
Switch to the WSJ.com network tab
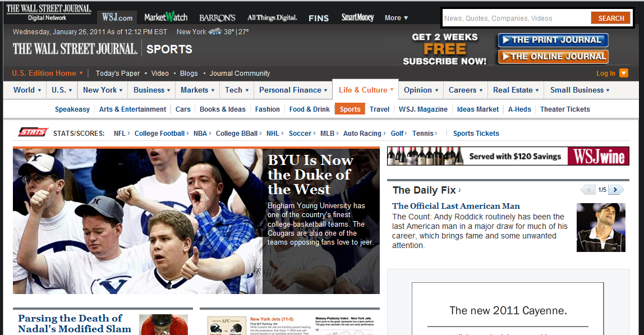click(117, 17)
